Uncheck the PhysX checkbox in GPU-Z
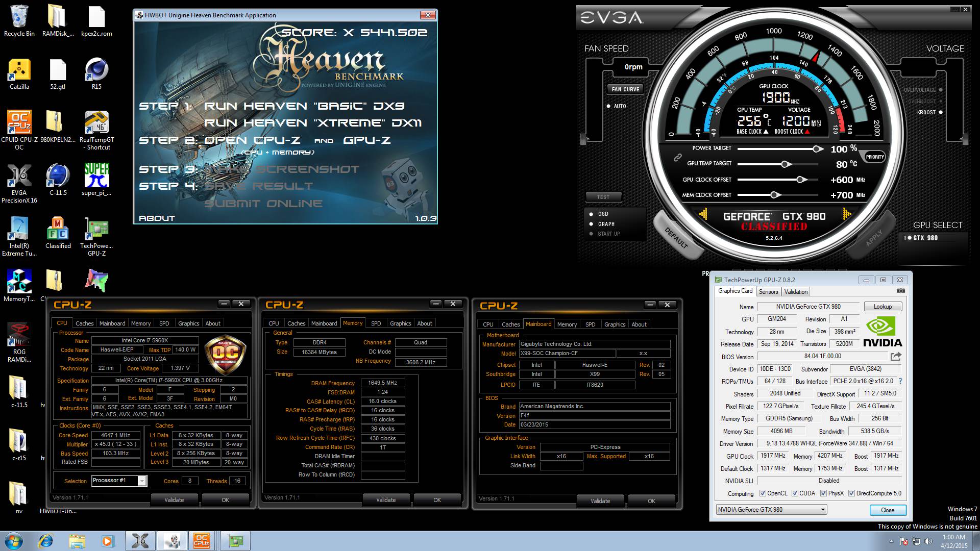The height and width of the screenshot is (551, 980). [x=823, y=493]
